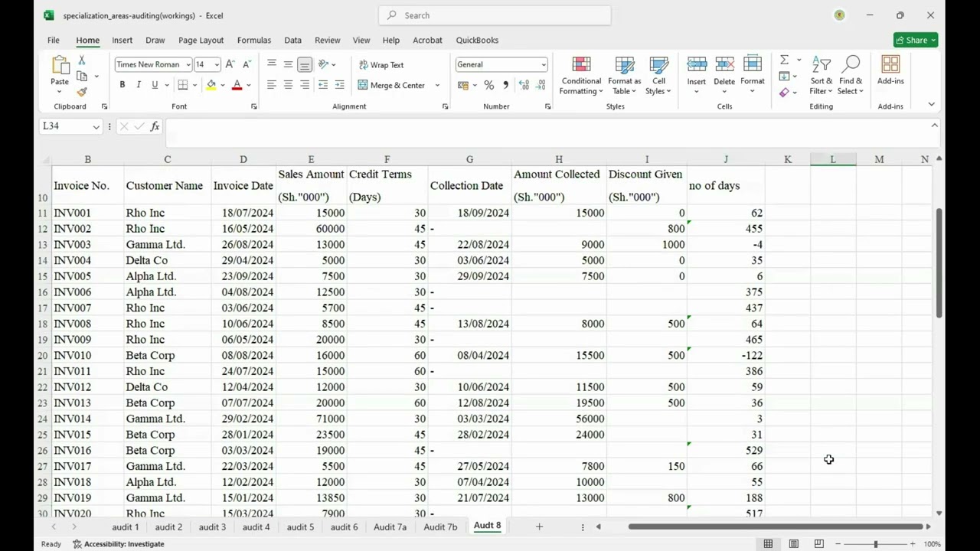Image resolution: width=980 pixels, height=551 pixels.
Task: Click the Decrease Indent icon
Action: (x=323, y=85)
